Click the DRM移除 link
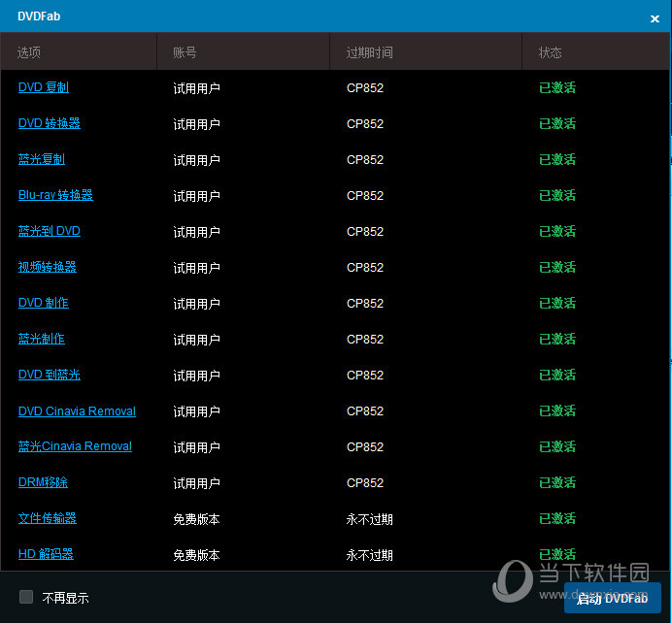Viewport: 672px width, 623px height. point(43,482)
